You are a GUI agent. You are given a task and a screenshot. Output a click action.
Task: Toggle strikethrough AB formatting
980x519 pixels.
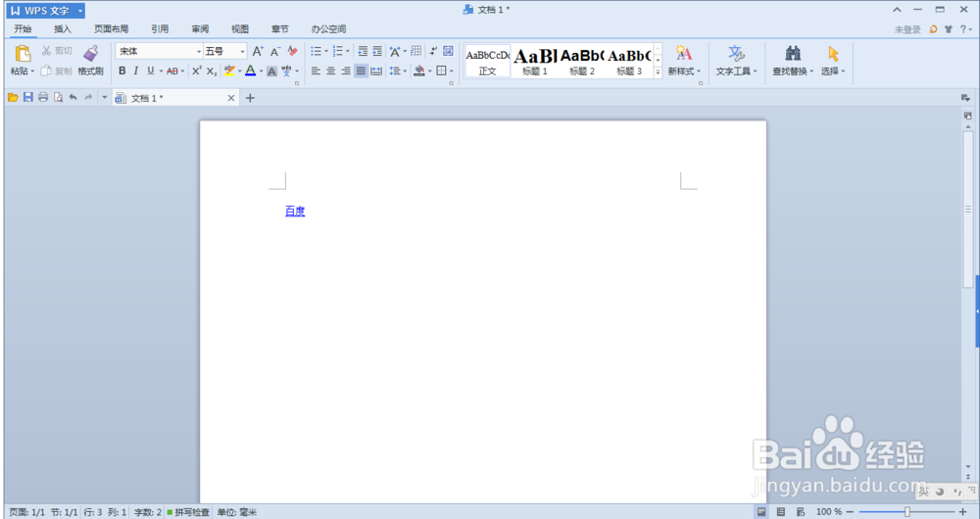pyautogui.click(x=172, y=71)
